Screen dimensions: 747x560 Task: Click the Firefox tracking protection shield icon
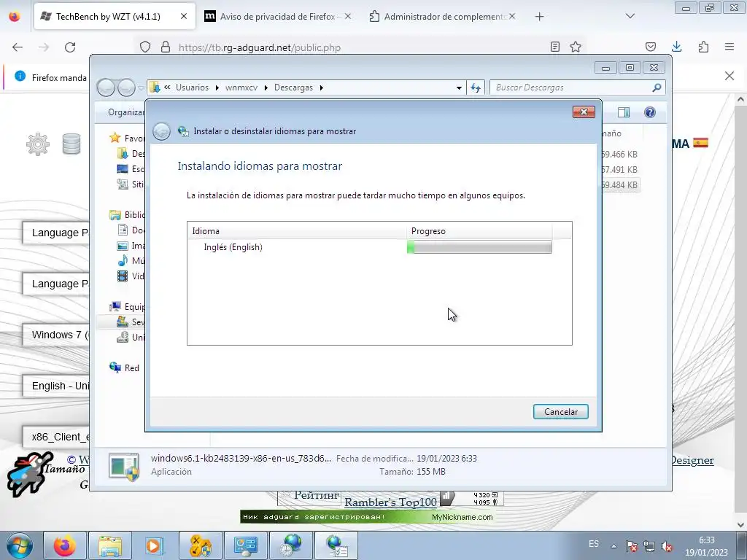coord(145,47)
